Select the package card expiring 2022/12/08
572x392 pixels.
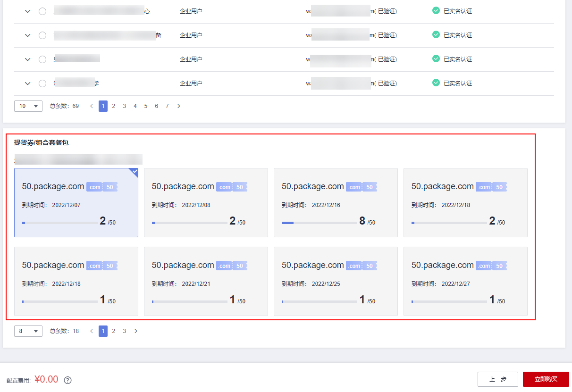pos(206,202)
